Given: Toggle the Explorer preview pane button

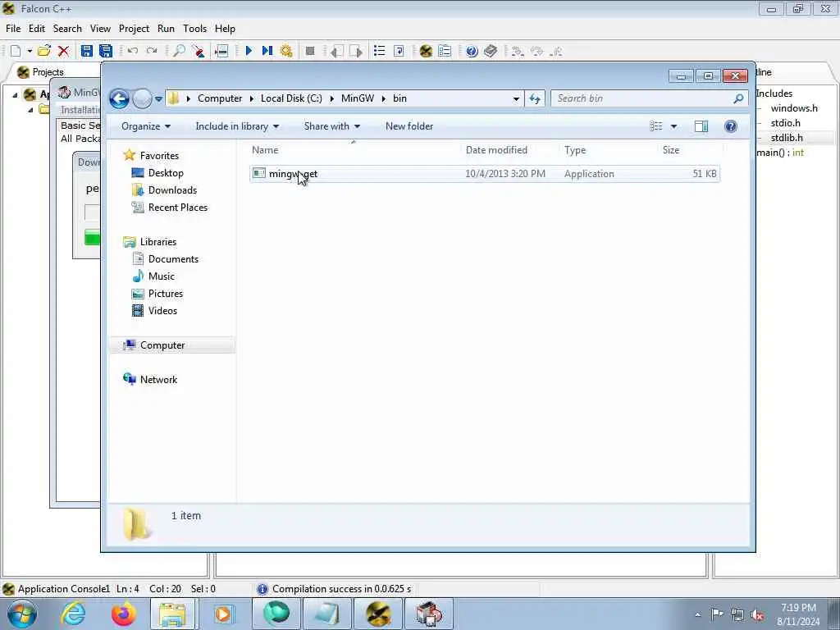Looking at the screenshot, I should coord(701,126).
